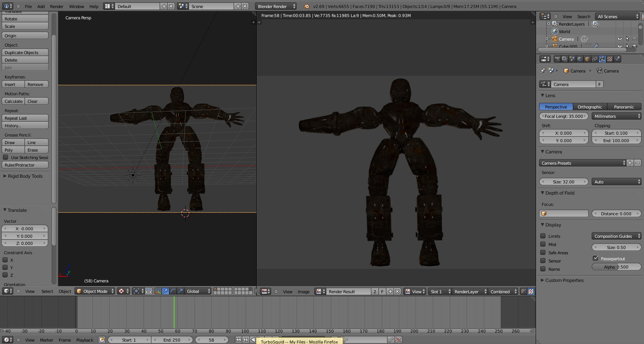644x344 pixels.
Task: Jump to previous keyframe
Action: 246,340
